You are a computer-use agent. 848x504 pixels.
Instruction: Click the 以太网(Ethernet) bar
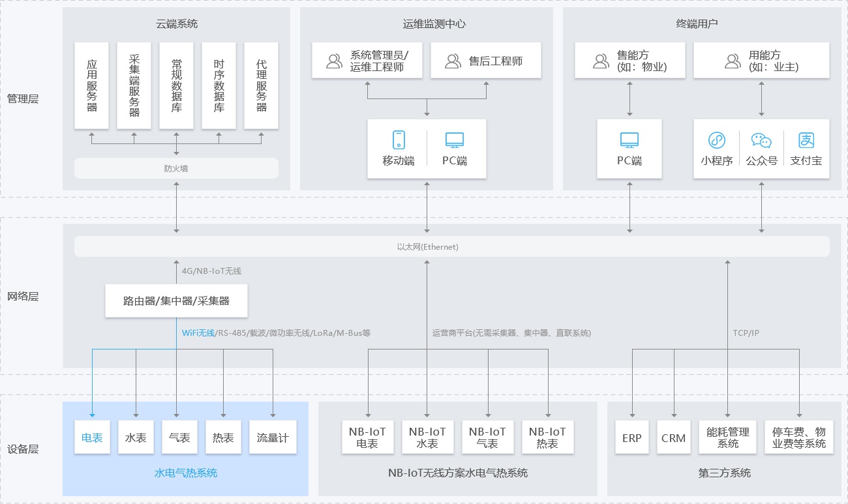pyautogui.click(x=451, y=247)
